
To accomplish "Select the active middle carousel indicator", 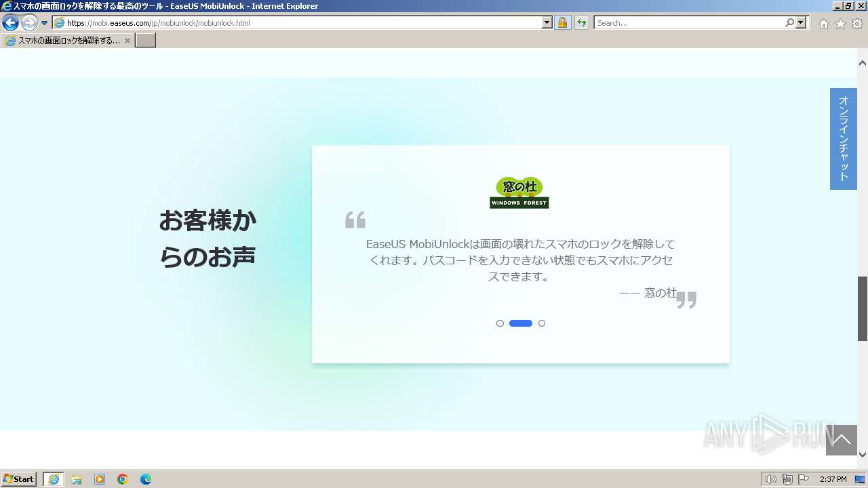I will coord(521,323).
